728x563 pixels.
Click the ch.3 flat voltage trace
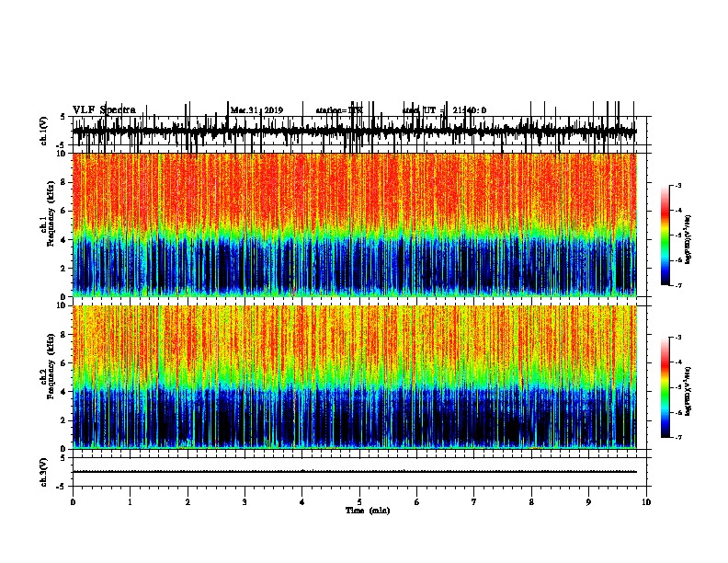point(354,472)
